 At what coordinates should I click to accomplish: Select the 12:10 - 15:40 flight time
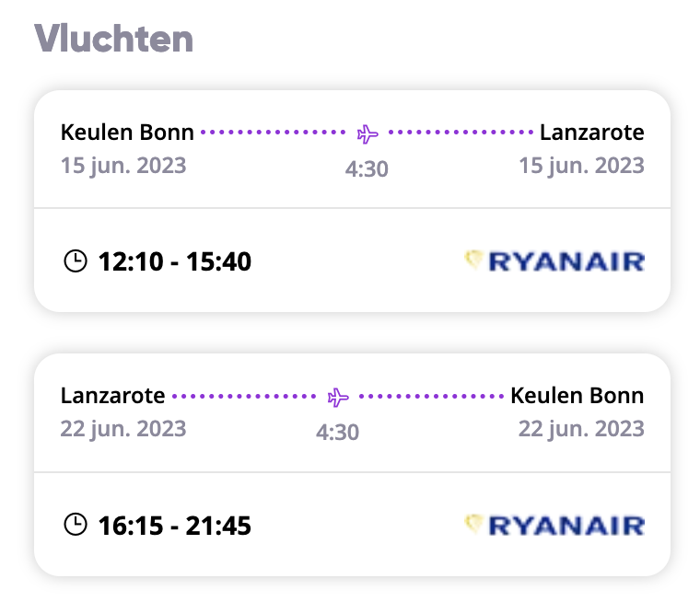(175, 261)
